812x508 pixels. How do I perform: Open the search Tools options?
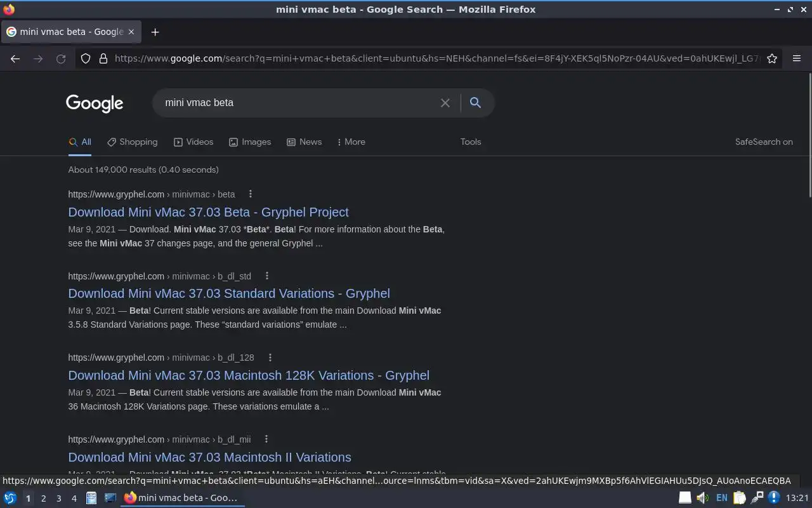click(471, 142)
